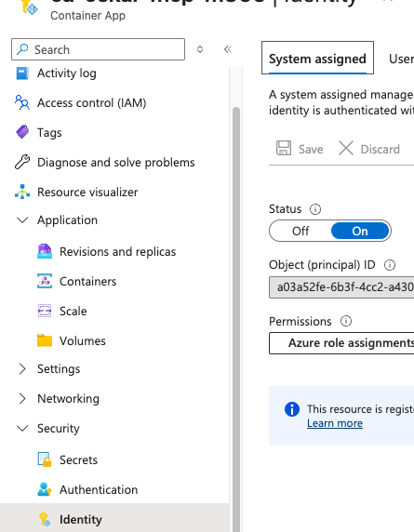Click the Revisions and replicas icon

tap(45, 252)
